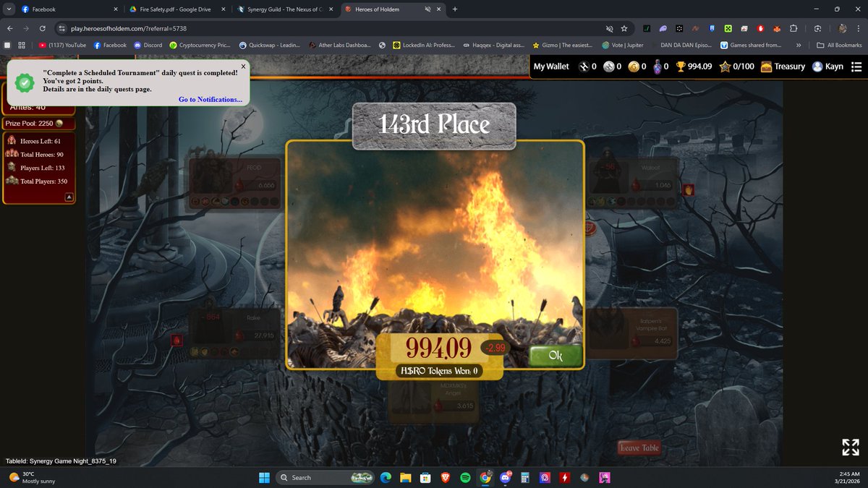Viewport: 868px width, 488px height.
Task: Open All Bookmarks folder
Action: pos(839,45)
